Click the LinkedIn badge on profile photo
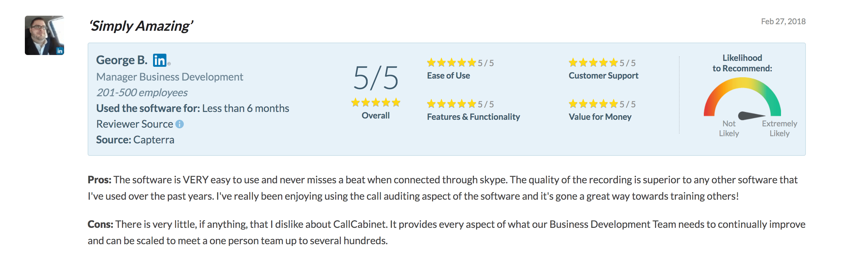This screenshot has height=256, width=868. (x=60, y=51)
